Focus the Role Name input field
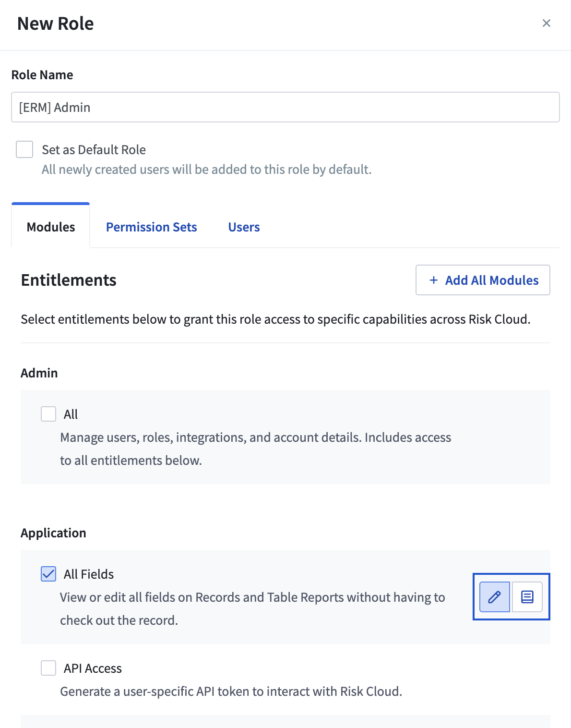Screen dimensions: 571x728 [x=285, y=107]
